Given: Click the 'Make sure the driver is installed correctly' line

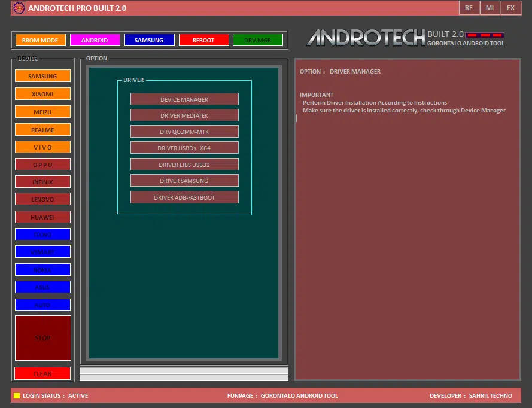Looking at the screenshot, I should tap(402, 110).
